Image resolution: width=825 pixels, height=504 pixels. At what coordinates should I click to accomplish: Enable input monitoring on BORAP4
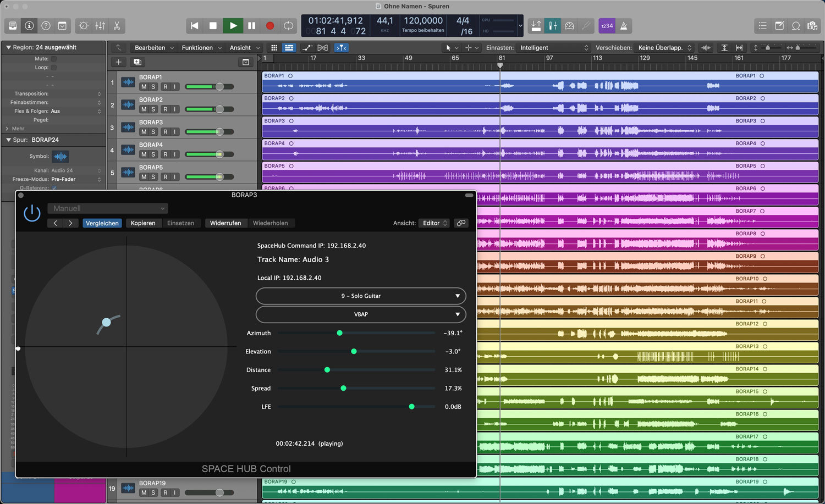coord(175,154)
